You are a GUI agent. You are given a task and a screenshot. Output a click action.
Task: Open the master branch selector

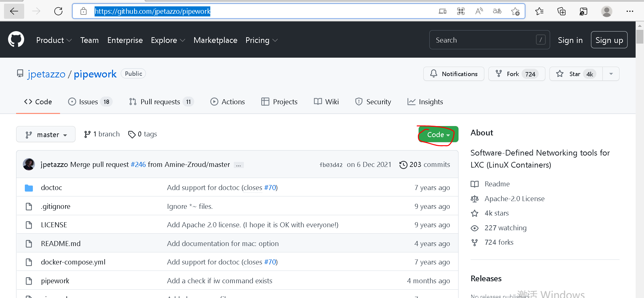point(46,134)
